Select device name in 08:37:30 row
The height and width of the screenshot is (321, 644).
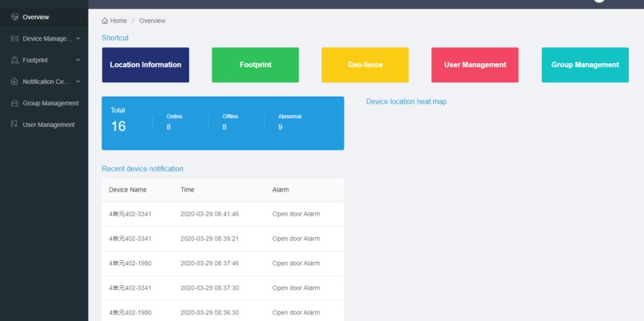(130, 287)
